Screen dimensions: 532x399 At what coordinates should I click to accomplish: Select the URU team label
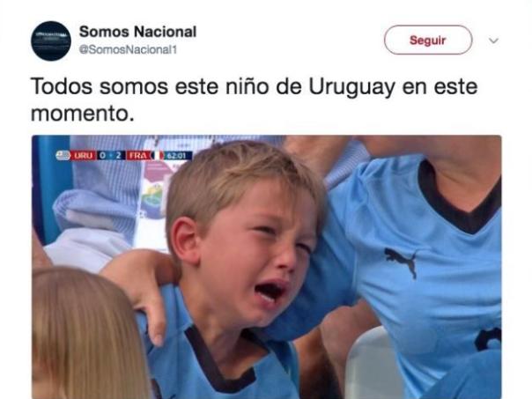point(83,155)
